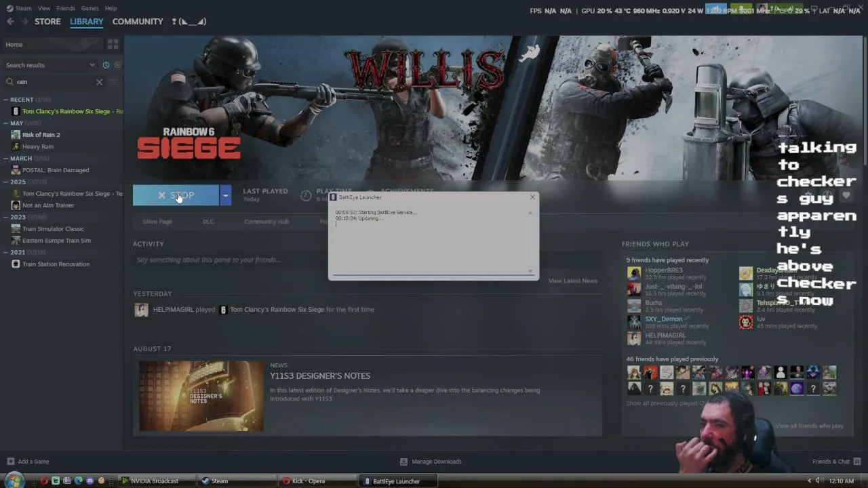Click View all friends who play
This screenshot has height=488, width=868.
coord(809,426)
